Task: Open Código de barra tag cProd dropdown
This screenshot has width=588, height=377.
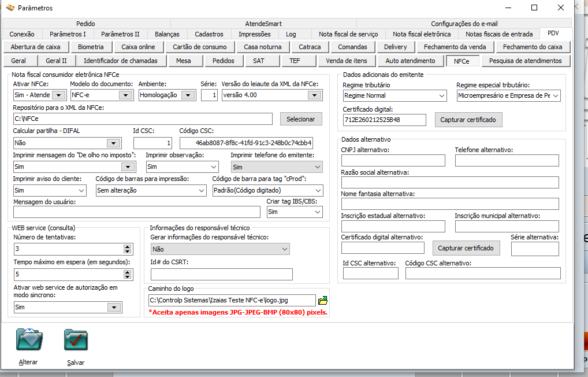Action: (318, 190)
